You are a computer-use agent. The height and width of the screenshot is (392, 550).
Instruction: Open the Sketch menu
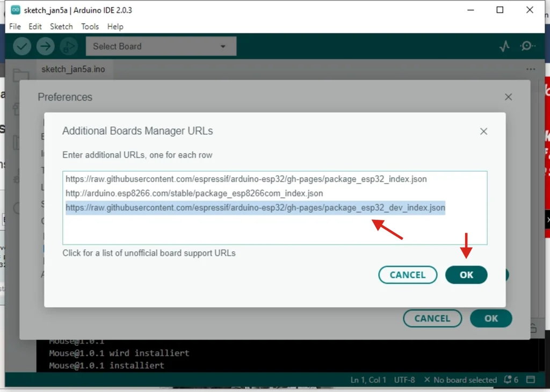pyautogui.click(x=61, y=26)
